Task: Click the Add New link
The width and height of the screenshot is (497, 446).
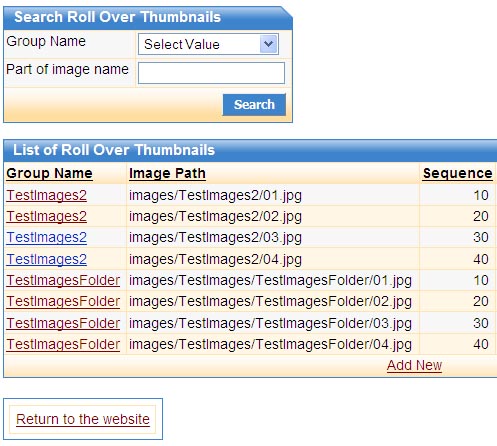Action: point(414,365)
